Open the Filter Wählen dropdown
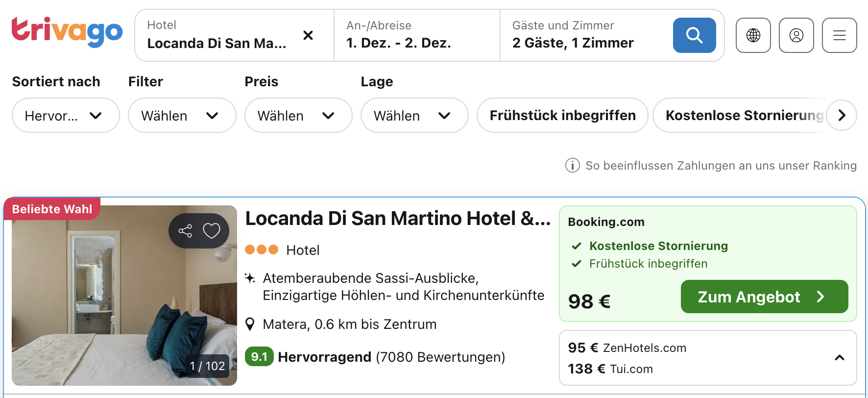This screenshot has height=398, width=868. coord(182,116)
